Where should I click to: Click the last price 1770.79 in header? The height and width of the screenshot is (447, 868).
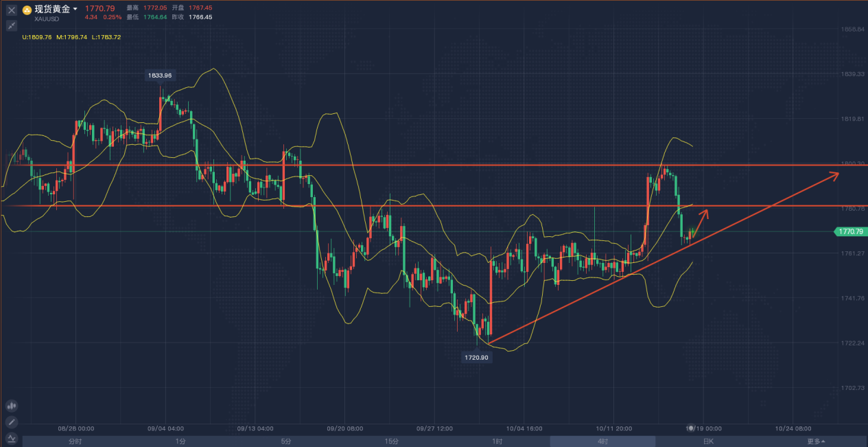coord(100,8)
